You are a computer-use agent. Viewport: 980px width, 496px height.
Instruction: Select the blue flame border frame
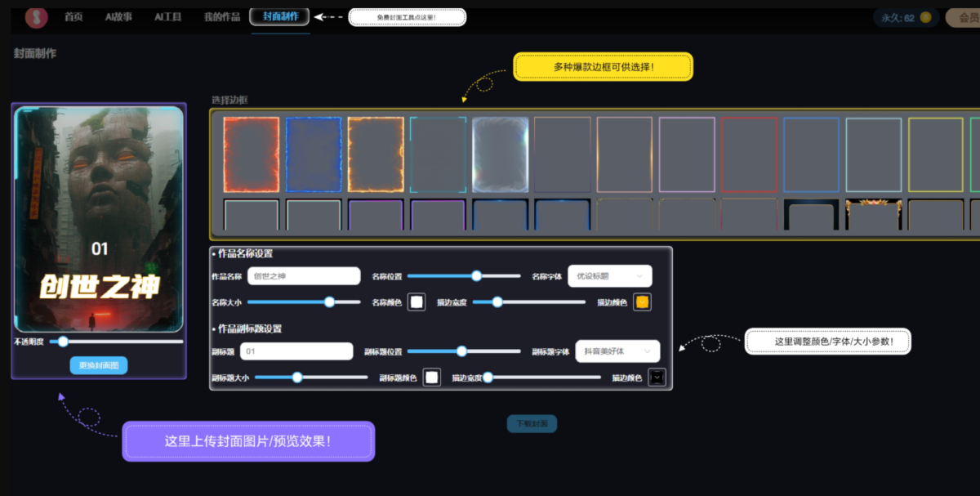314,154
